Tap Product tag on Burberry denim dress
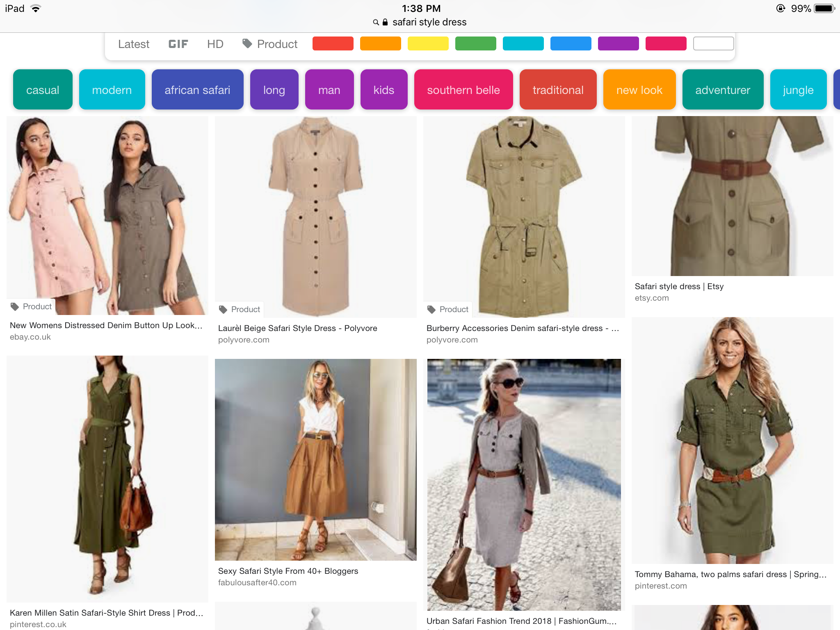Screen dimensions: 840x630 tap(448, 309)
